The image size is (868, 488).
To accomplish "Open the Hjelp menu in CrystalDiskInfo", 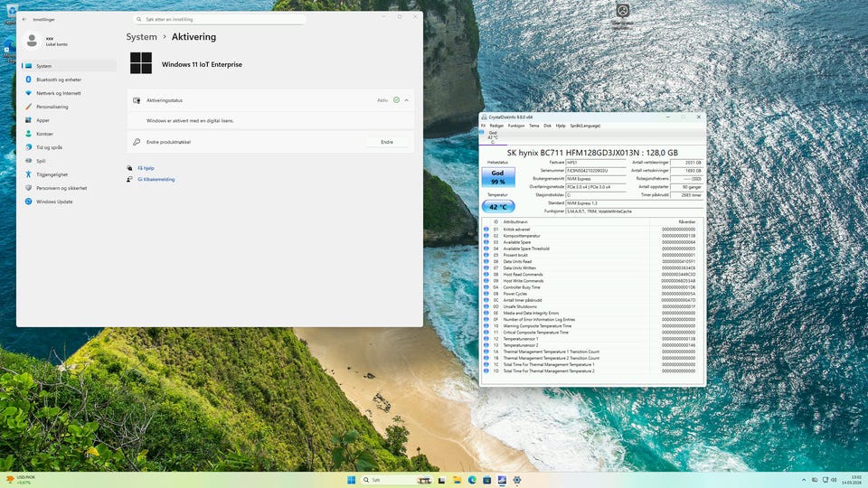I will 561,126.
